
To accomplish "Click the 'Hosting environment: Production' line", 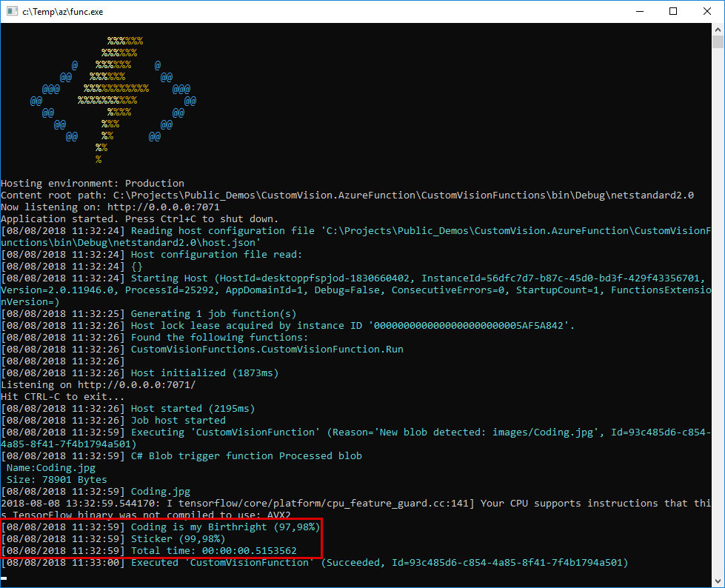I will pos(93,184).
